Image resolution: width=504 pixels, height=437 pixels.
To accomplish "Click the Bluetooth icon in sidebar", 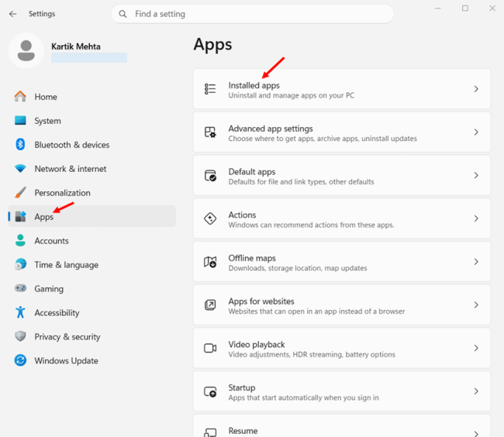I will point(20,144).
